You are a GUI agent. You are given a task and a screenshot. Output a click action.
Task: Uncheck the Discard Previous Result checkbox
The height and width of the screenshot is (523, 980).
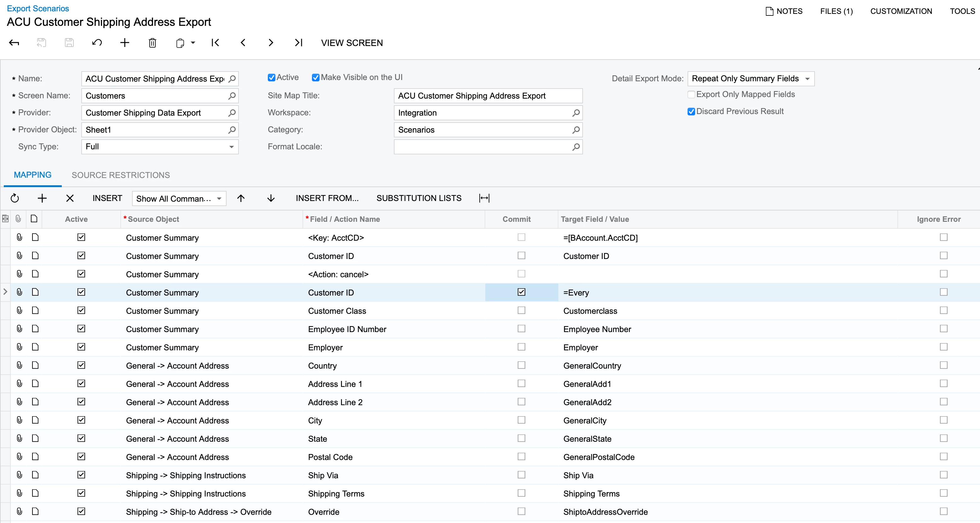pos(691,112)
